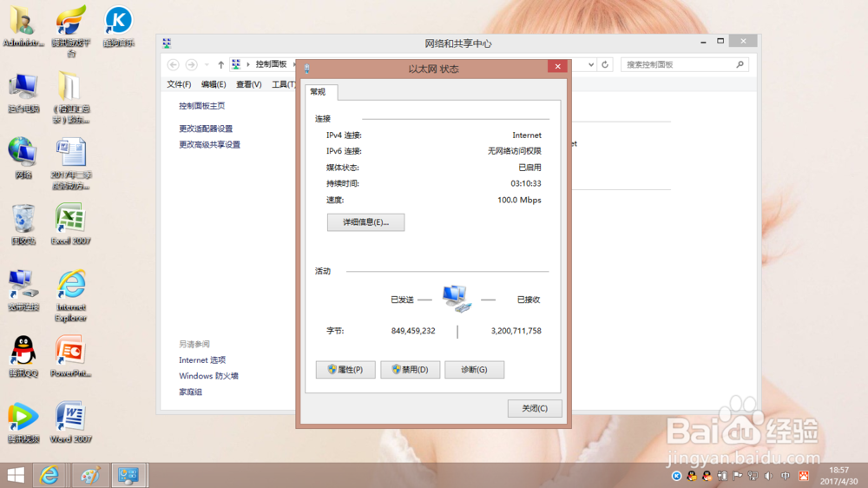Viewport: 868px width, 488px height.
Task: Click the Kugou K tray icon
Action: (x=676, y=476)
